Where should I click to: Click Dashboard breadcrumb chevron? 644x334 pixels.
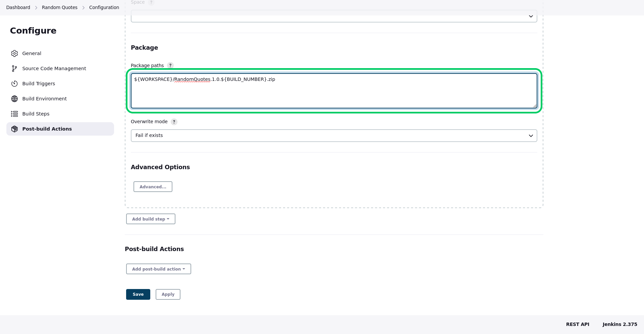pos(36,8)
